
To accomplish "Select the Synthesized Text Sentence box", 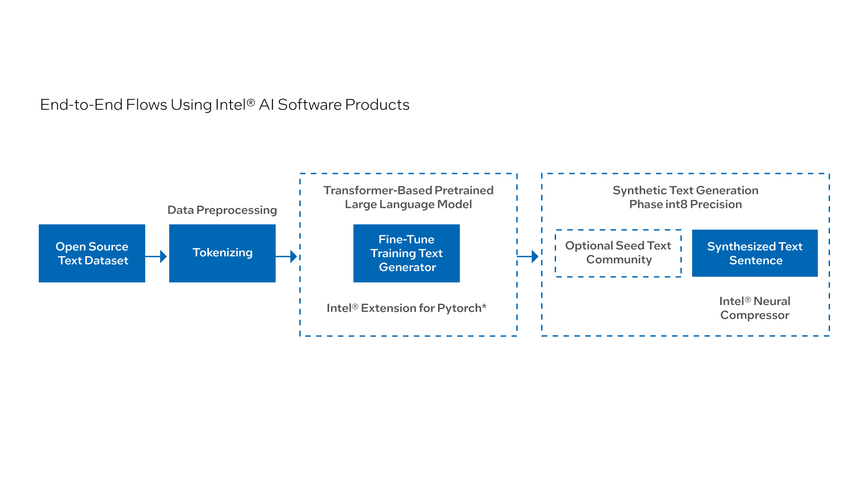I will coord(755,253).
